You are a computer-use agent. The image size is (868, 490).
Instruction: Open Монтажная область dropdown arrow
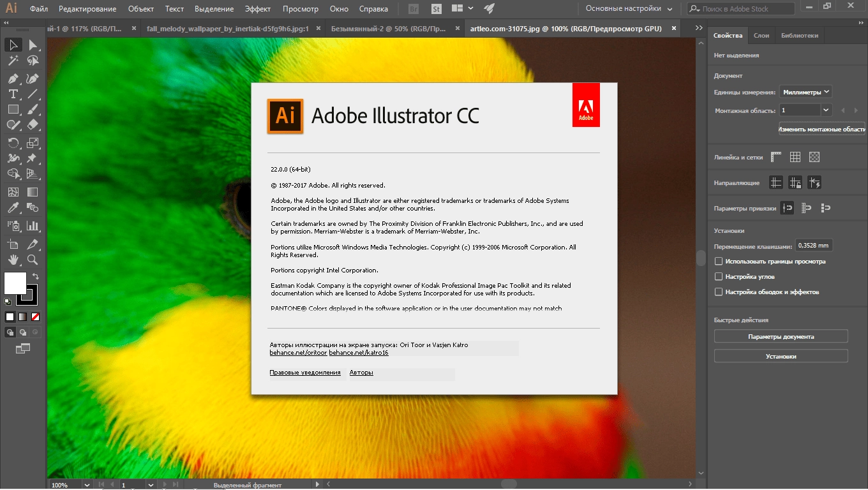tap(826, 110)
